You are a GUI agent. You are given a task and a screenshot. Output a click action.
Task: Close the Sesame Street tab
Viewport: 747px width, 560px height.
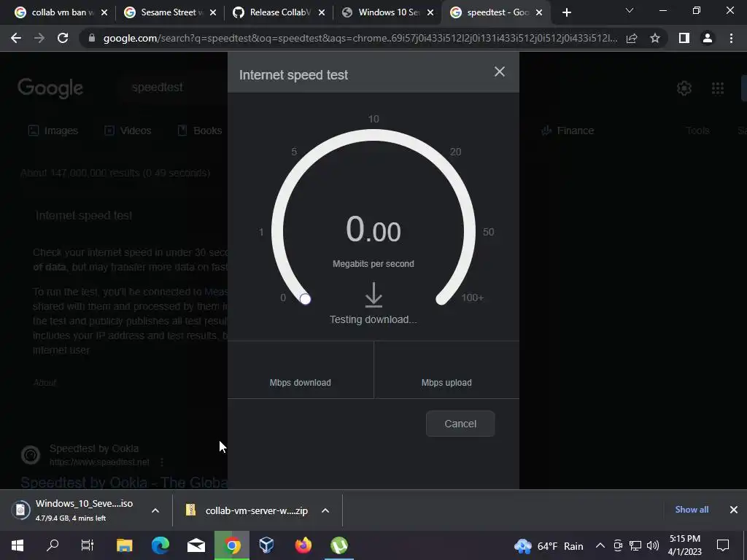click(213, 12)
